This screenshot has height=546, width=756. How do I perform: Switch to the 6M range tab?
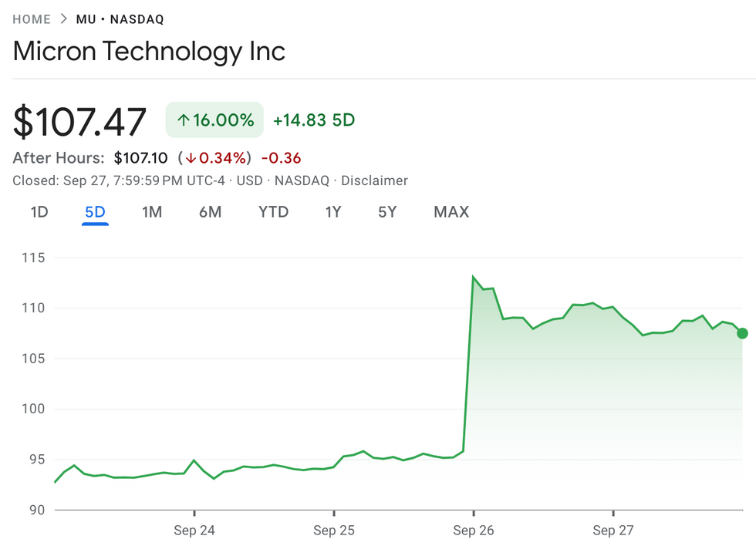click(210, 212)
